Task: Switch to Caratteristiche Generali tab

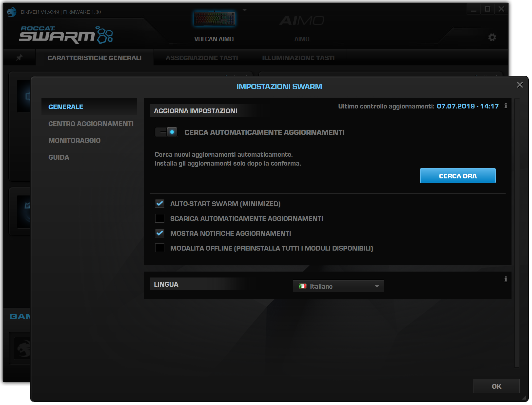Action: pyautogui.click(x=94, y=58)
